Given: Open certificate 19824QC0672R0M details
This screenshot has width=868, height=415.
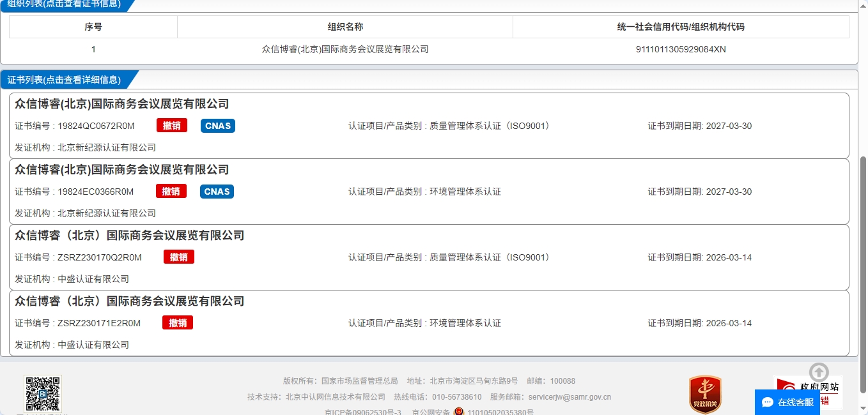Looking at the screenshot, I should click(x=429, y=126).
